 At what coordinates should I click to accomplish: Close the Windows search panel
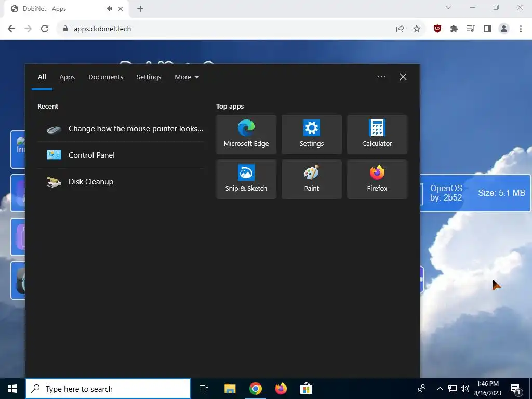coord(403,77)
